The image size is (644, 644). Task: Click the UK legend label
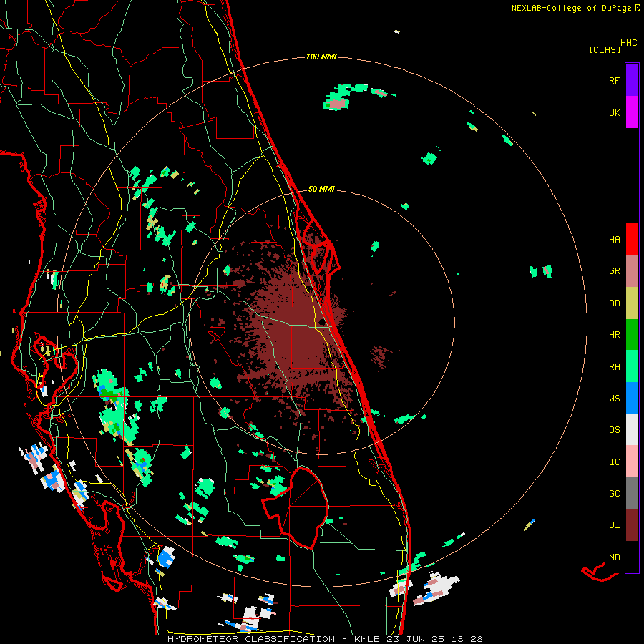point(614,112)
